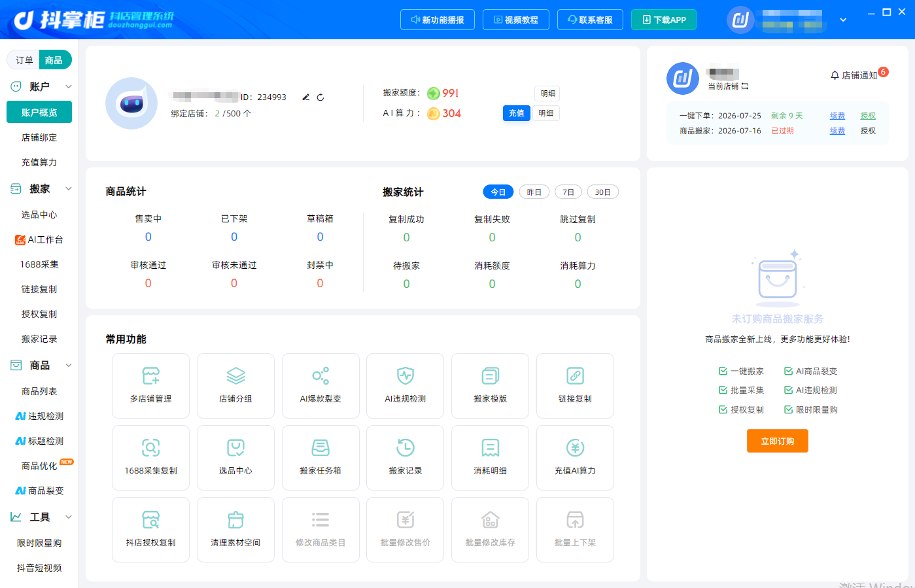Click the 链接复制 tile in 常用功能
The height and width of the screenshot is (588, 915).
(575, 386)
